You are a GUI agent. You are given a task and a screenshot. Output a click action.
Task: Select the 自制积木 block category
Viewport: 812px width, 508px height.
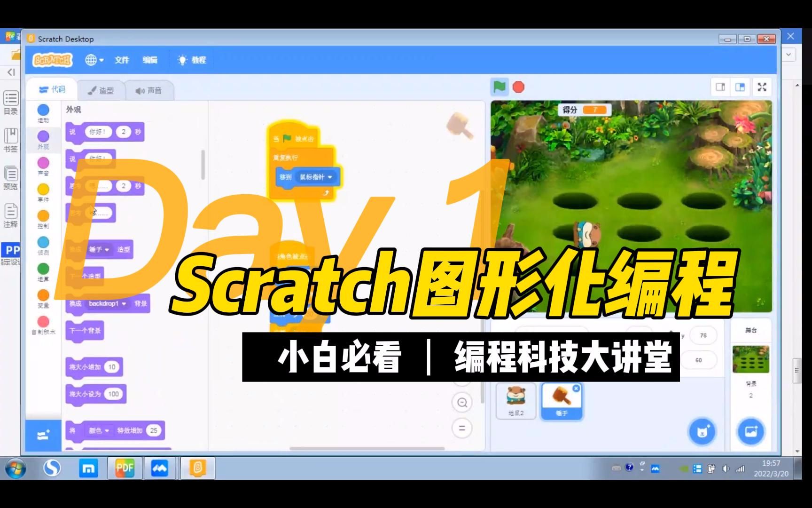pyautogui.click(x=43, y=325)
